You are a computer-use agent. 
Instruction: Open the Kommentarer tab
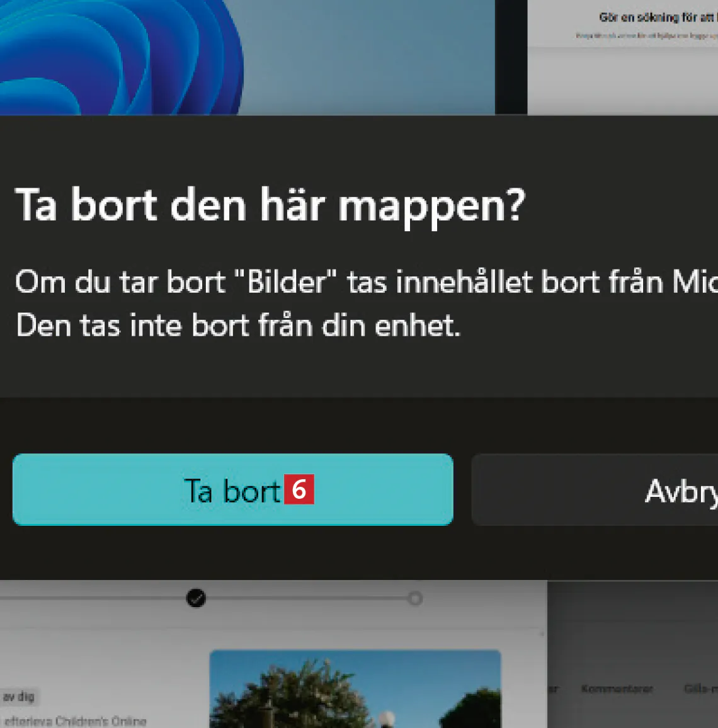pyautogui.click(x=617, y=689)
